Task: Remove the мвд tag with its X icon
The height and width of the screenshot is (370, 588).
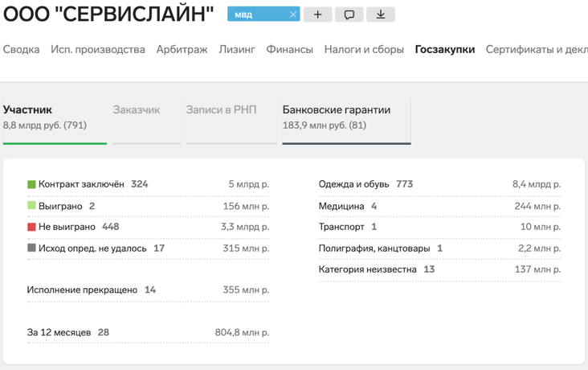Action: [293, 14]
